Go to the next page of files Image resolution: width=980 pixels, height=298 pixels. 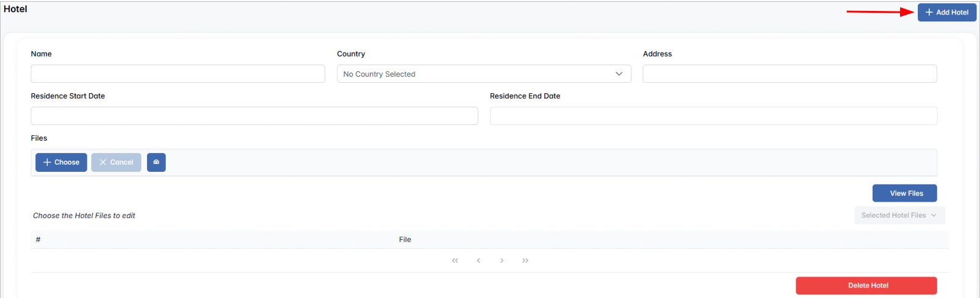pyautogui.click(x=502, y=260)
